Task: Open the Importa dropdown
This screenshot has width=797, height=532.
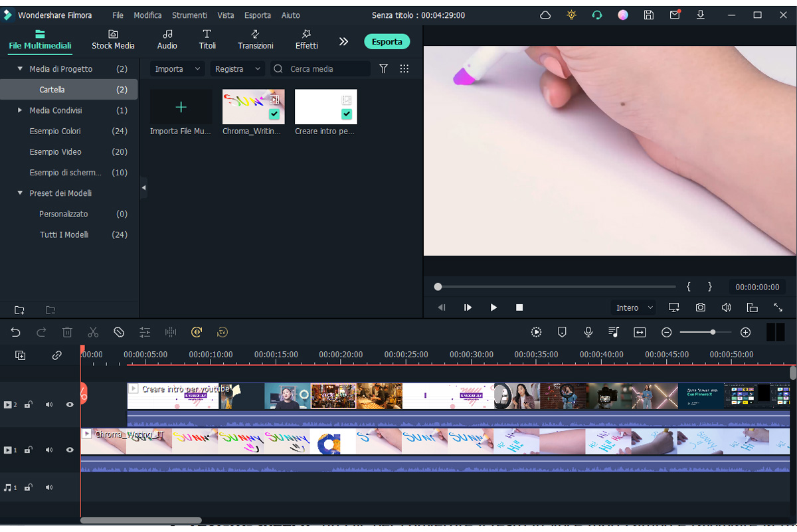Action: [x=177, y=69]
